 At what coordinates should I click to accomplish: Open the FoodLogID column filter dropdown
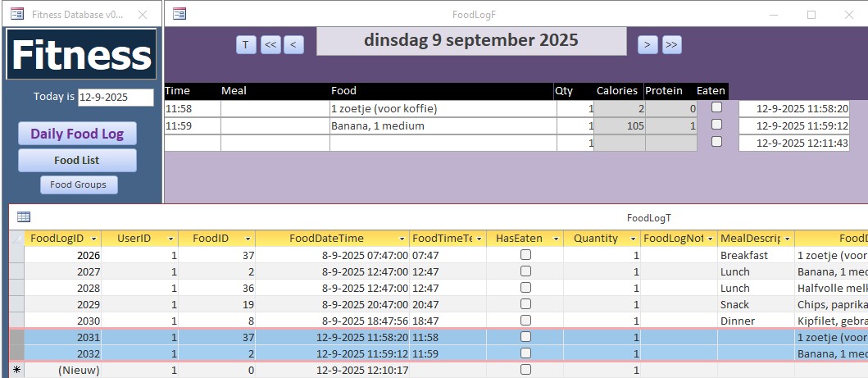tap(95, 239)
